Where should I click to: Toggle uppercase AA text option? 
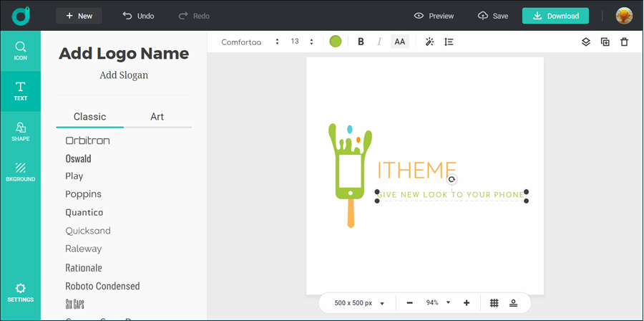tap(399, 42)
